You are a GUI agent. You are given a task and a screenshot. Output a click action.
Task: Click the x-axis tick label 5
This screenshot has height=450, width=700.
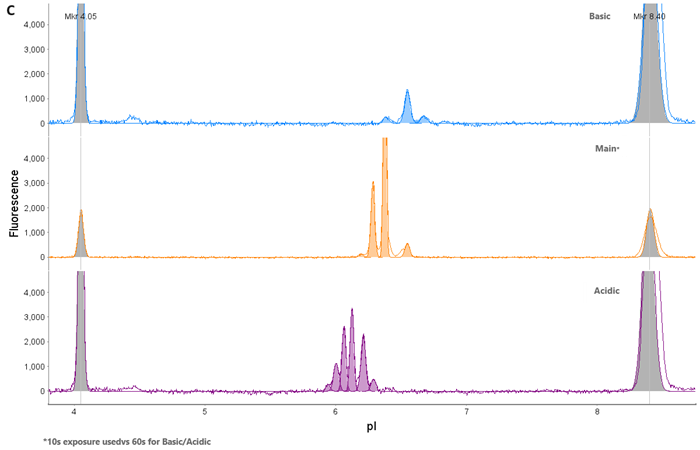coord(204,411)
